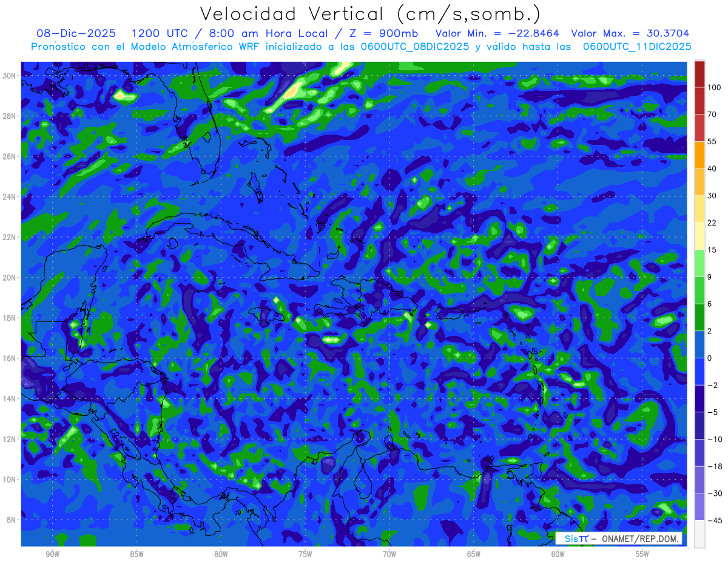Screen dimensions: 728x562
Task: Pick the lavender swatch between -30 and -45
Action: coord(699,507)
